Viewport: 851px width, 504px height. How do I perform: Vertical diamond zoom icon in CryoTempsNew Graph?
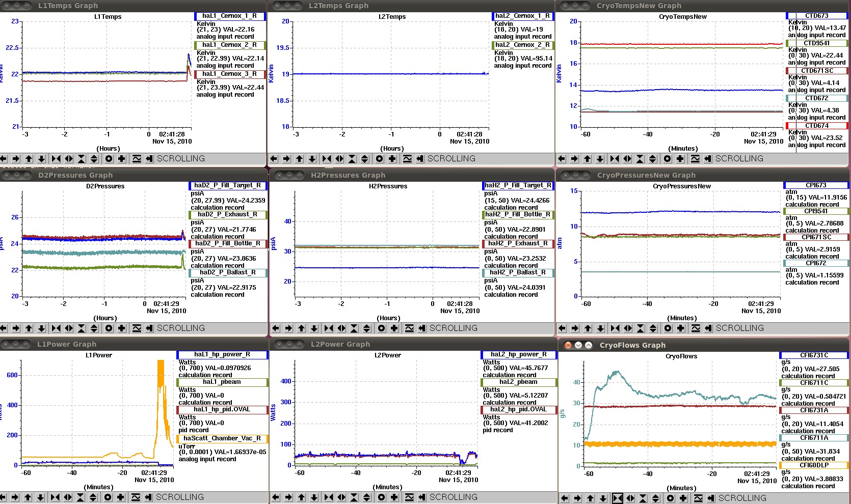pyautogui.click(x=653, y=159)
